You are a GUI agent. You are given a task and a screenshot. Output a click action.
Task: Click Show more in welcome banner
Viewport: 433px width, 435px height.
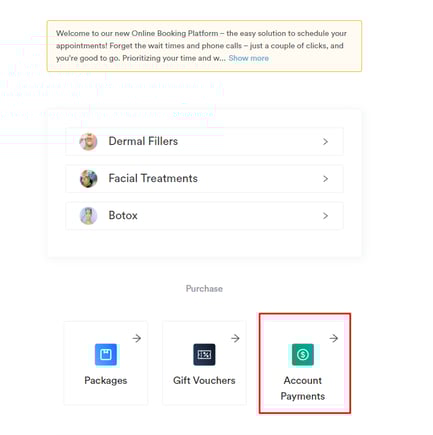pyautogui.click(x=249, y=58)
